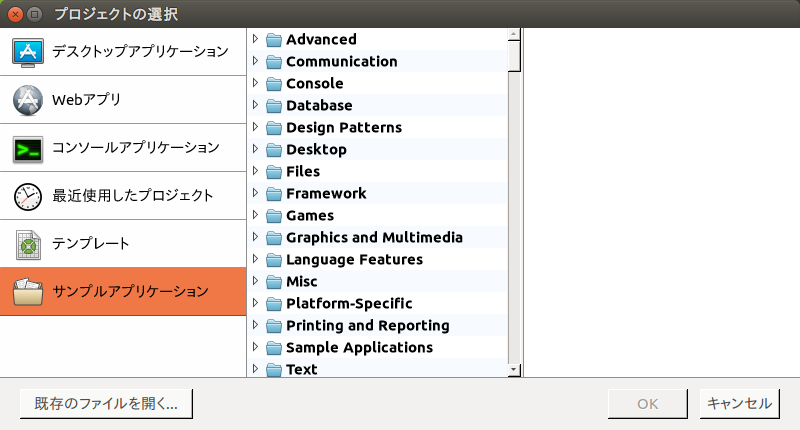Click the Files folder icon
The width and height of the screenshot is (800, 430).
pos(274,172)
